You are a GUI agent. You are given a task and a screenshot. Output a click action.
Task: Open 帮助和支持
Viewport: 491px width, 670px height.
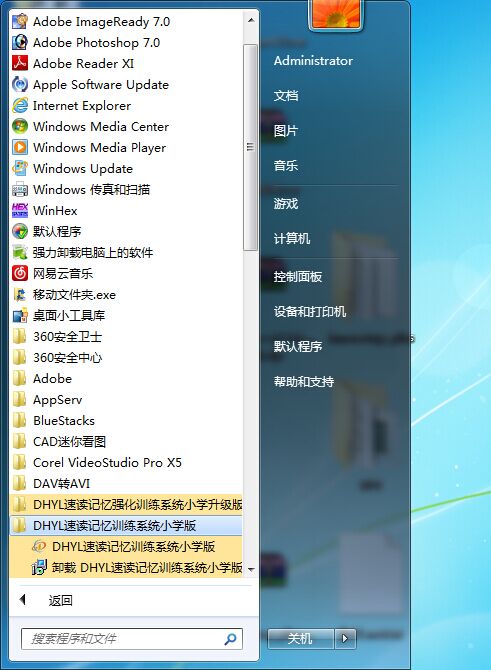pos(304,382)
